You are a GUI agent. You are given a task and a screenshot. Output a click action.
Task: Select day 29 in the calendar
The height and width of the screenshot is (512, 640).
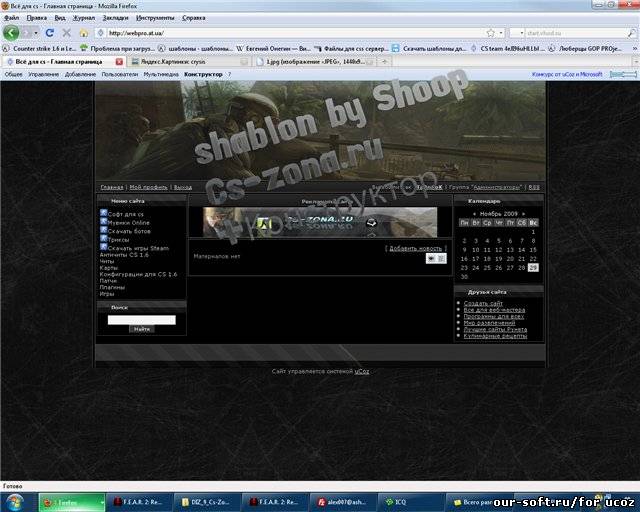point(533,268)
